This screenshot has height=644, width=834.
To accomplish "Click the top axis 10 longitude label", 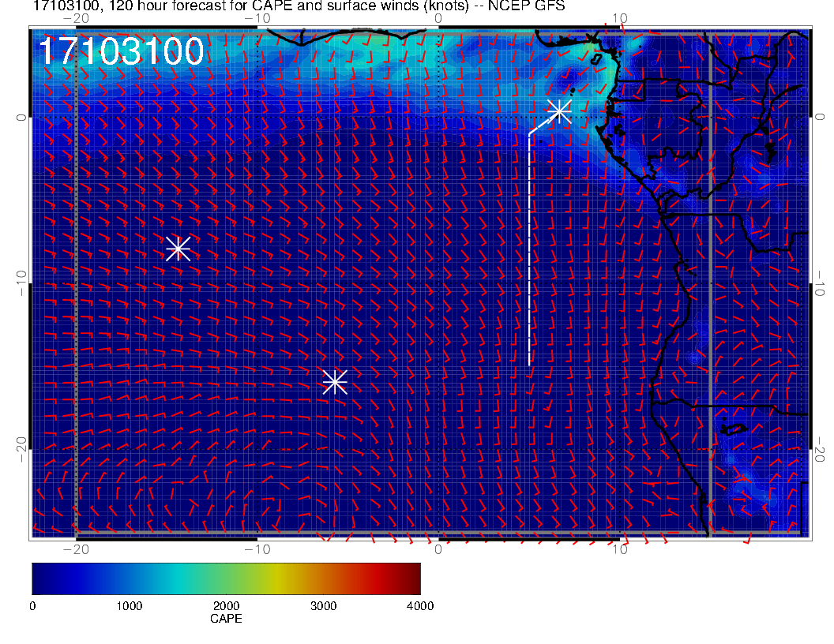I will [620, 17].
